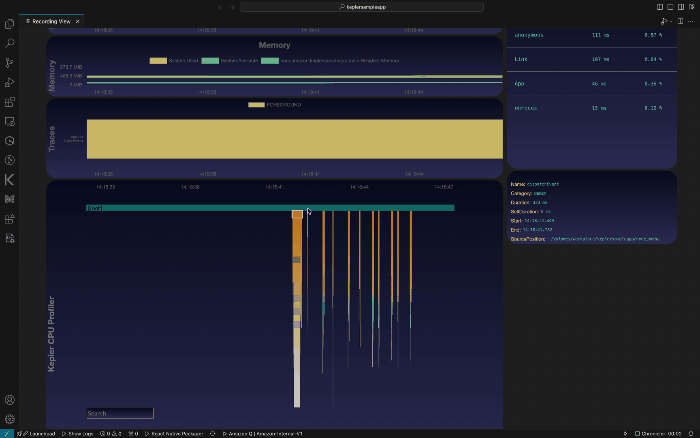Open the Run and Debug view
This screenshot has width=700, height=438.
(x=10, y=82)
